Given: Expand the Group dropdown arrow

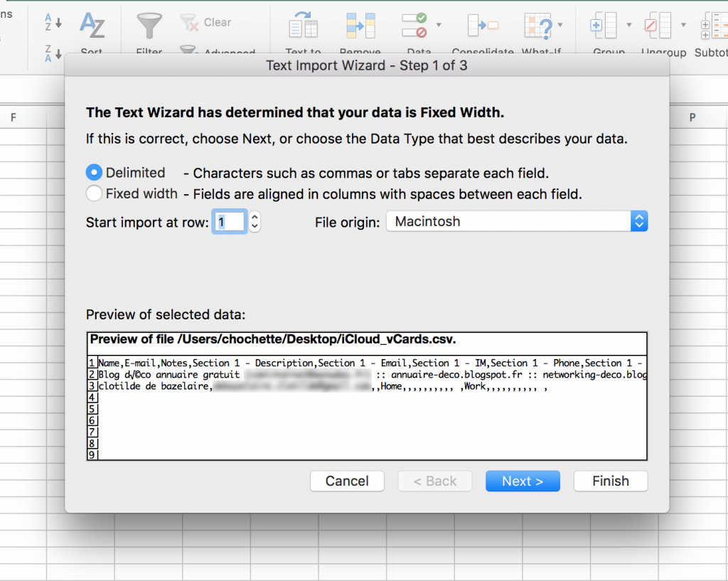Looking at the screenshot, I should click(x=628, y=25).
